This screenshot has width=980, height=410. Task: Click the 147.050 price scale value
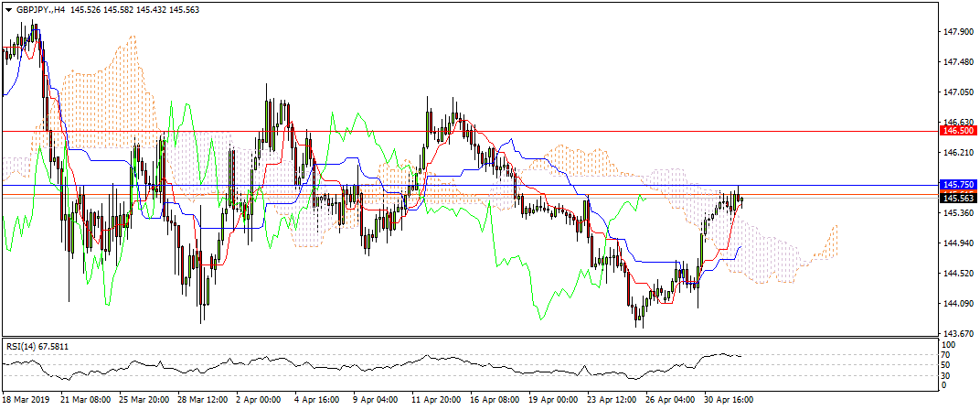click(961, 92)
